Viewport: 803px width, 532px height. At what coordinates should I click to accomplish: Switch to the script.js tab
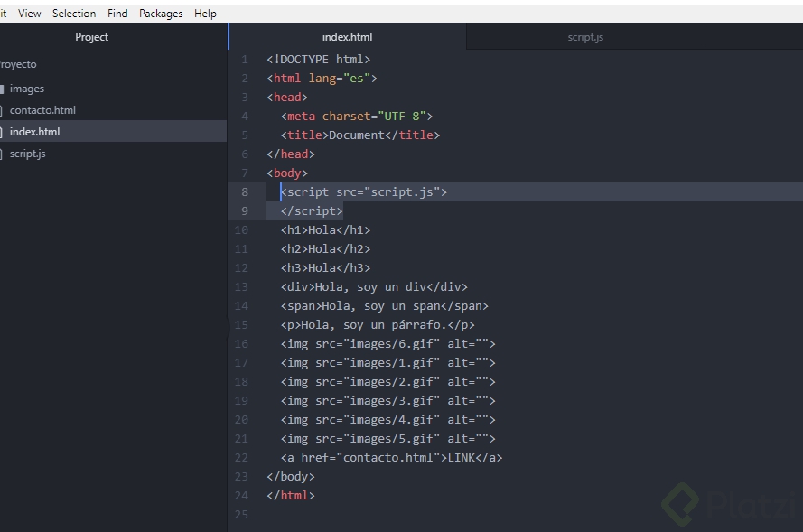[585, 37]
